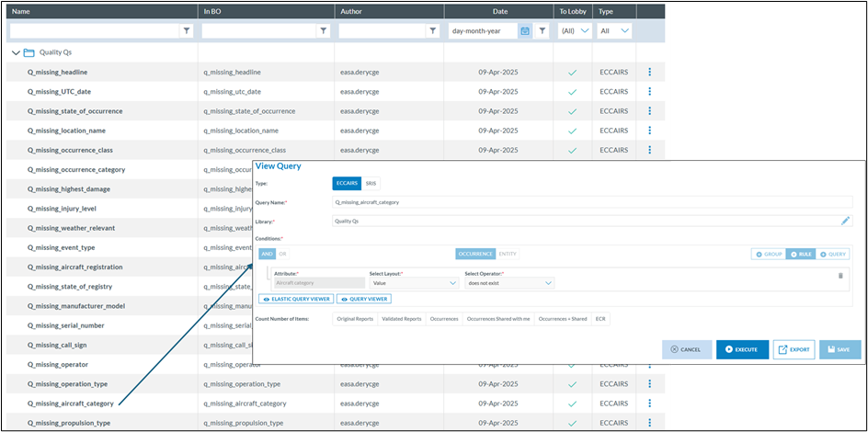This screenshot has height=432, width=868.
Task: Open the Select Layout dropdown
Action: (x=413, y=283)
